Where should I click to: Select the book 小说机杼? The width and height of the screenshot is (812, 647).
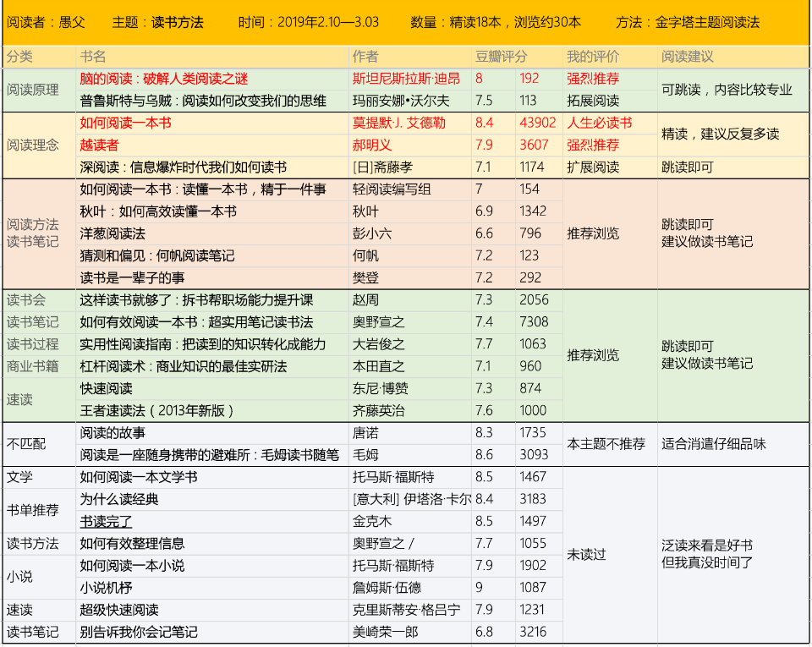point(107,588)
